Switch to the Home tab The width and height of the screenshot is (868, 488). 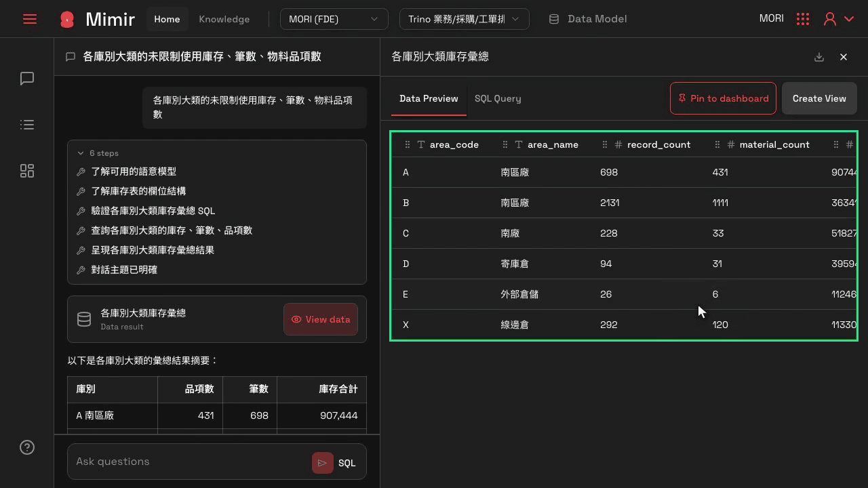click(x=167, y=19)
